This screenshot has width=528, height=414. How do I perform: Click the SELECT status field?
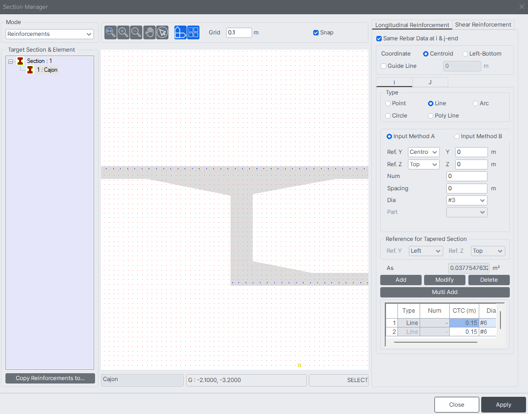click(339, 380)
